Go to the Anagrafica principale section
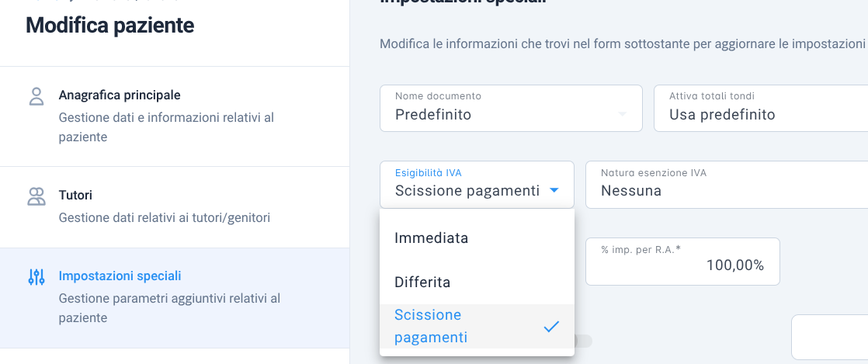This screenshot has width=868, height=364. point(175,116)
